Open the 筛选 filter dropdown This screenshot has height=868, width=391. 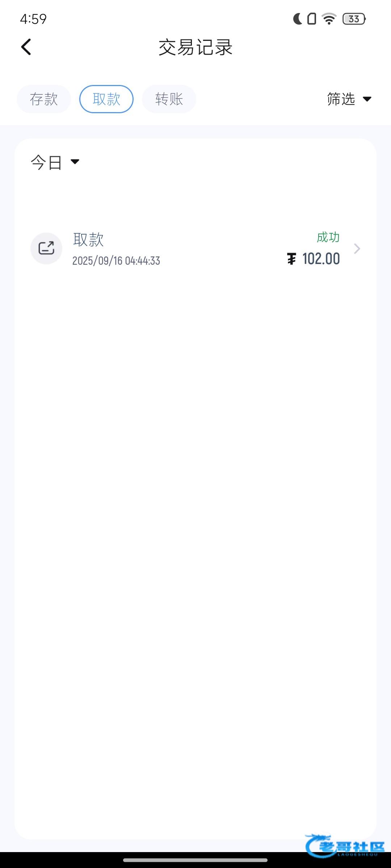pyautogui.click(x=349, y=99)
